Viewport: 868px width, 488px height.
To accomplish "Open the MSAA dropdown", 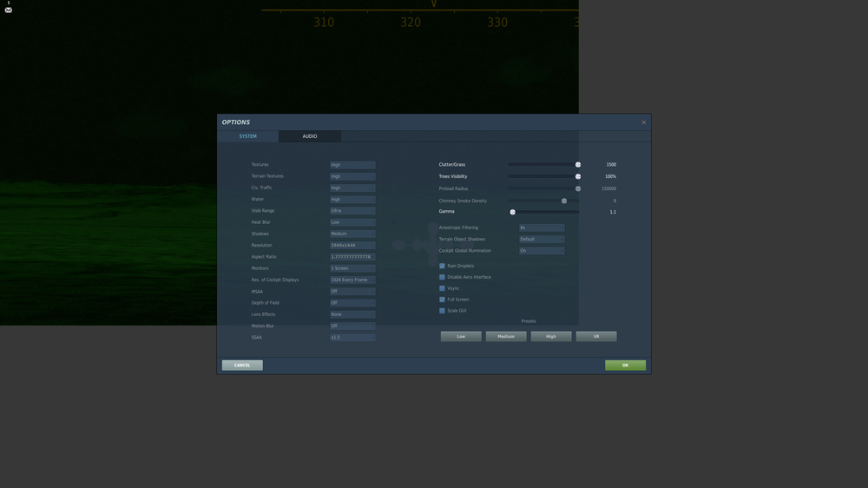I will click(352, 292).
